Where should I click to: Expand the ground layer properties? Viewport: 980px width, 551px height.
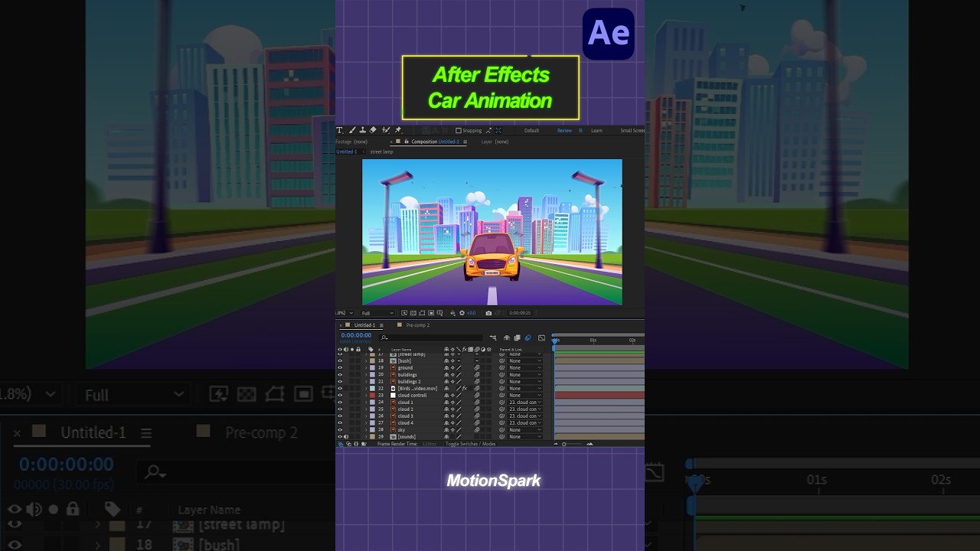(366, 368)
